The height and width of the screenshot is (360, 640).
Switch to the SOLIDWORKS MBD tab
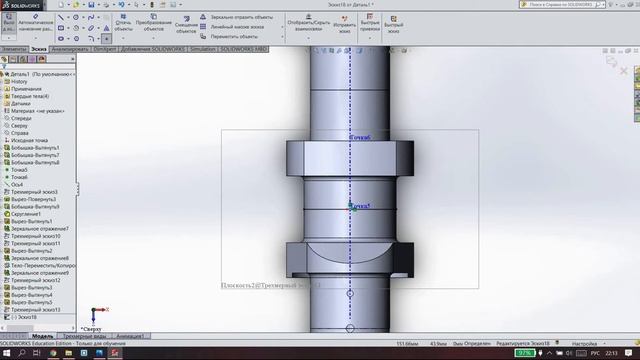(244, 49)
